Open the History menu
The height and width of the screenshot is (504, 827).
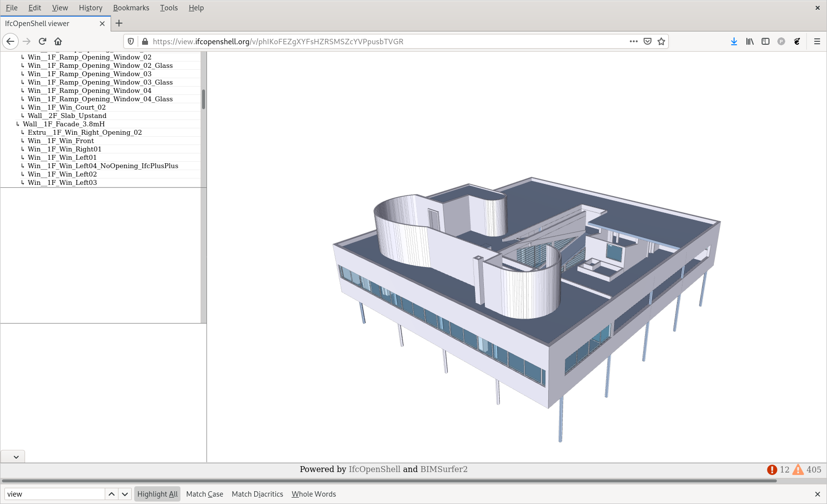point(90,8)
